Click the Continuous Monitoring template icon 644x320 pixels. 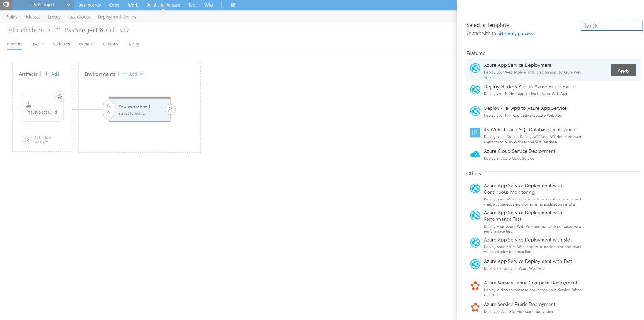(475, 188)
